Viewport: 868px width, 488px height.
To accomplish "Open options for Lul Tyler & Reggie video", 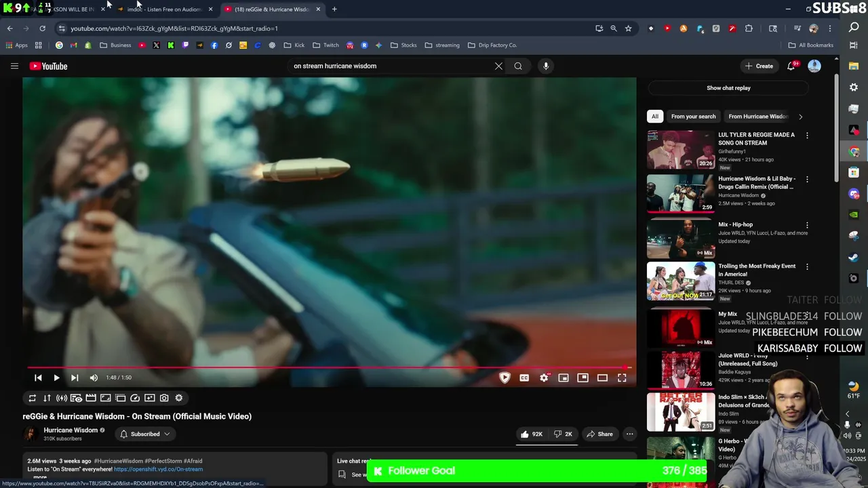I will (x=807, y=136).
